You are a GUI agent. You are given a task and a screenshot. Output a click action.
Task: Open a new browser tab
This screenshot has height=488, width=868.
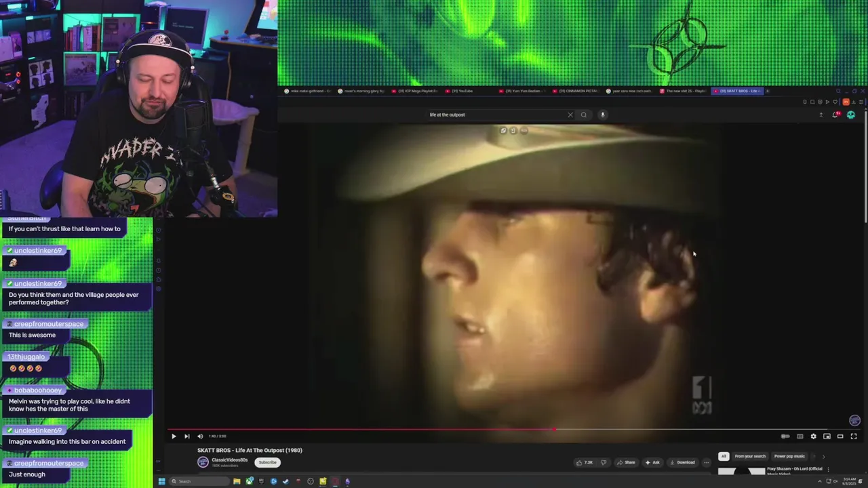click(768, 91)
